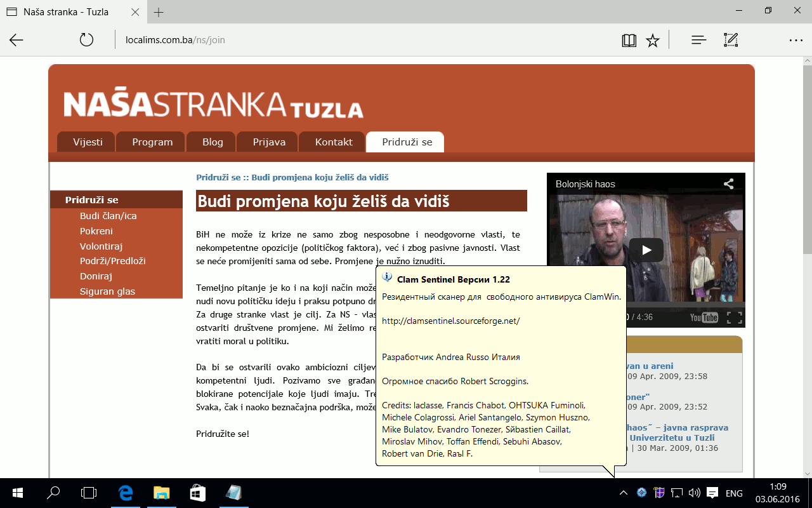Click the Doniraj sidebar link

pyautogui.click(x=96, y=276)
